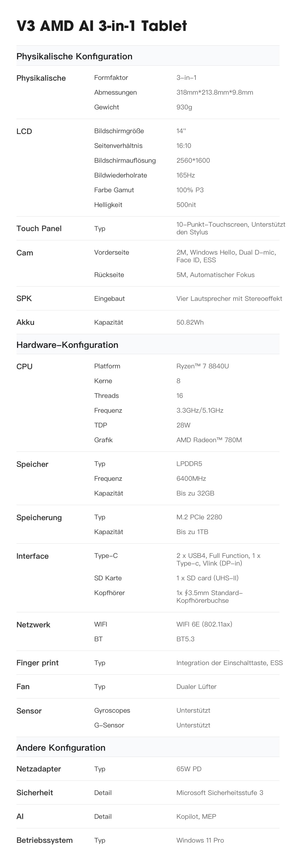Select the "Physikalische Konfiguration" section header
The width and height of the screenshot is (296, 868).
point(74,56)
